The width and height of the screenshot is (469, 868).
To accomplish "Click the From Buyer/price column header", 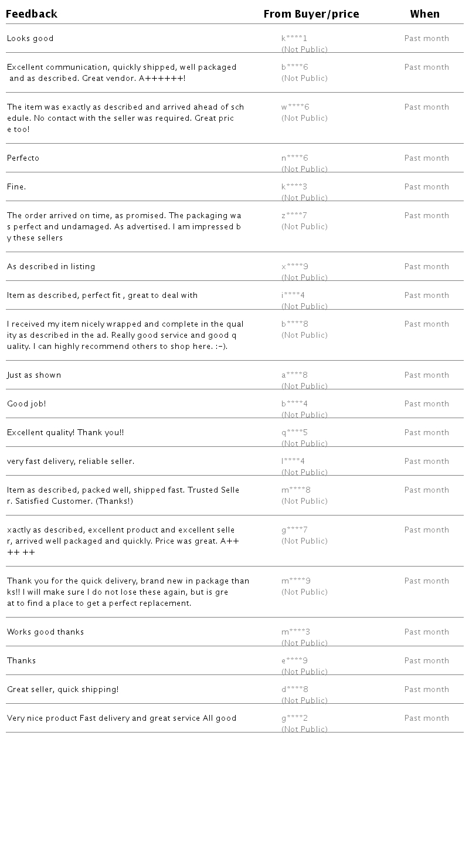I will (x=311, y=14).
